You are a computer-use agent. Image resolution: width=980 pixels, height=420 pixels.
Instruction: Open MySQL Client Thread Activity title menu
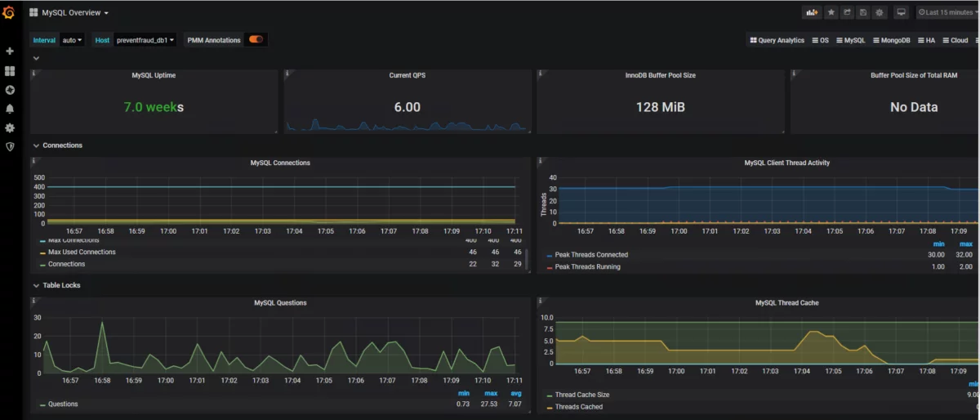coord(786,163)
